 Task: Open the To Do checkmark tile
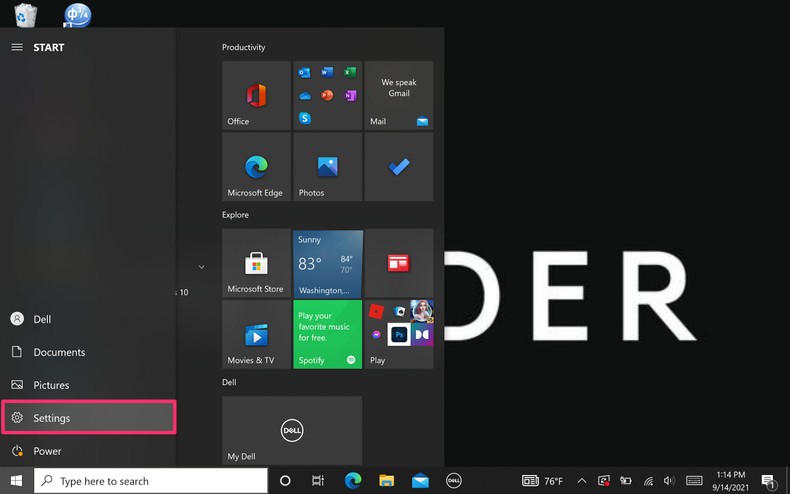[x=398, y=167]
